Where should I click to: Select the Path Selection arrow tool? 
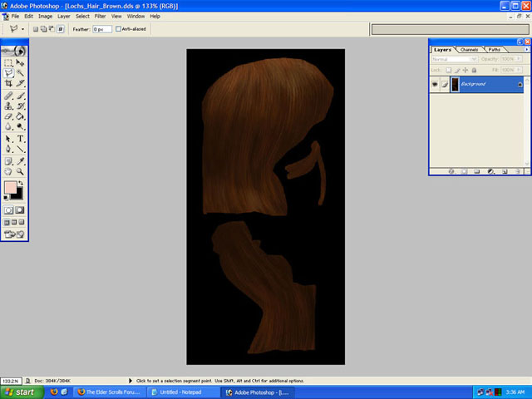(x=8, y=139)
